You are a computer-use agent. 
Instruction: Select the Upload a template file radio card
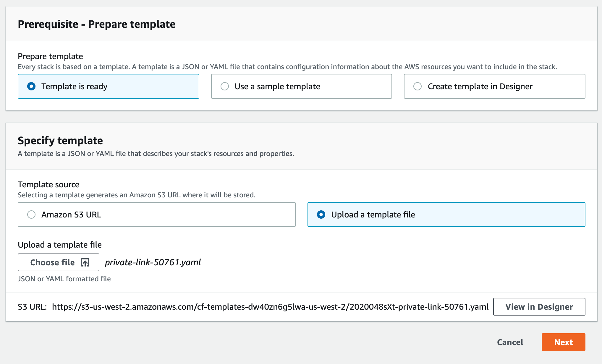[x=446, y=214]
